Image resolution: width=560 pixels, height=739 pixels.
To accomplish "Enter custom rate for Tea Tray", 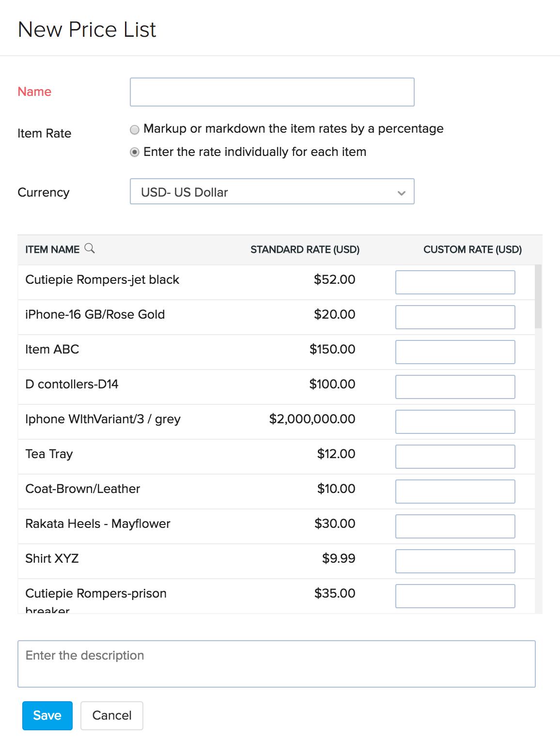I will 454,456.
